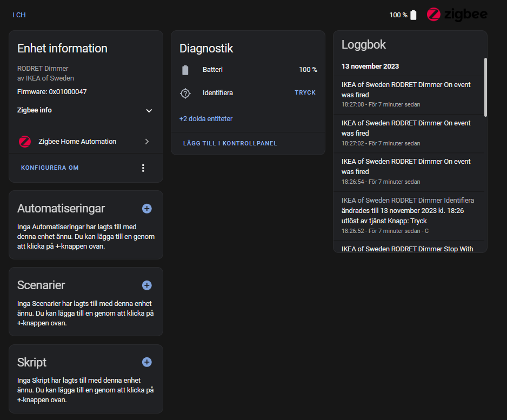Click the KONFIGURERA OM button
Image resolution: width=507 pixels, height=420 pixels.
pos(50,168)
